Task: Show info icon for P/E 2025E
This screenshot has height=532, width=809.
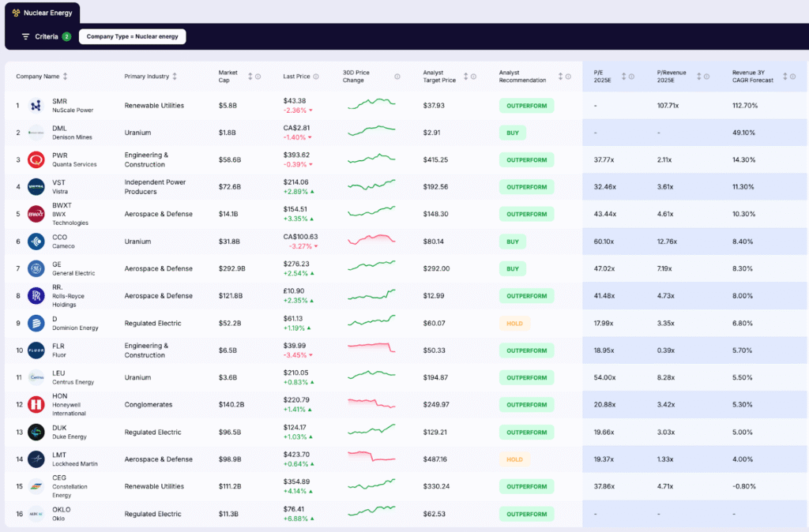Action: pos(631,77)
